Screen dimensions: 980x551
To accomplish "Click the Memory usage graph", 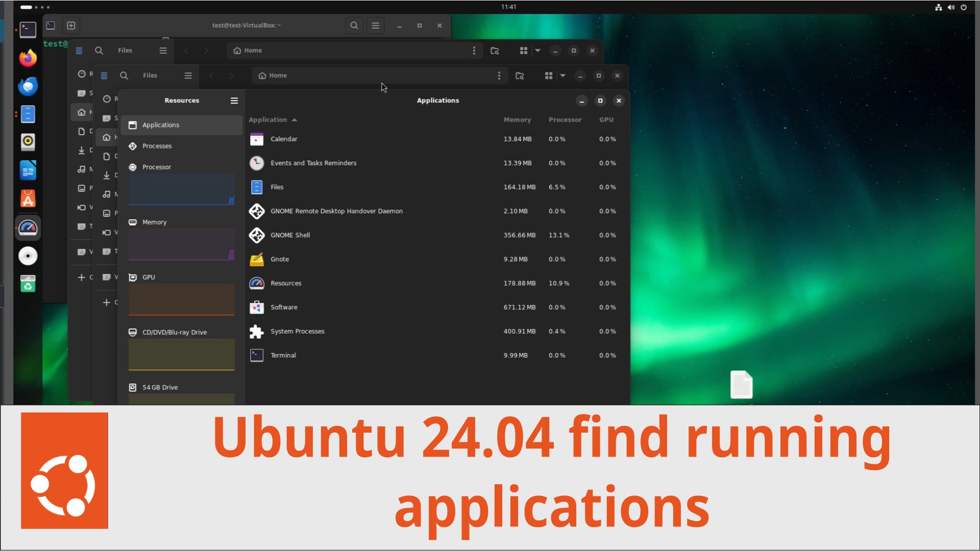I will [x=181, y=244].
